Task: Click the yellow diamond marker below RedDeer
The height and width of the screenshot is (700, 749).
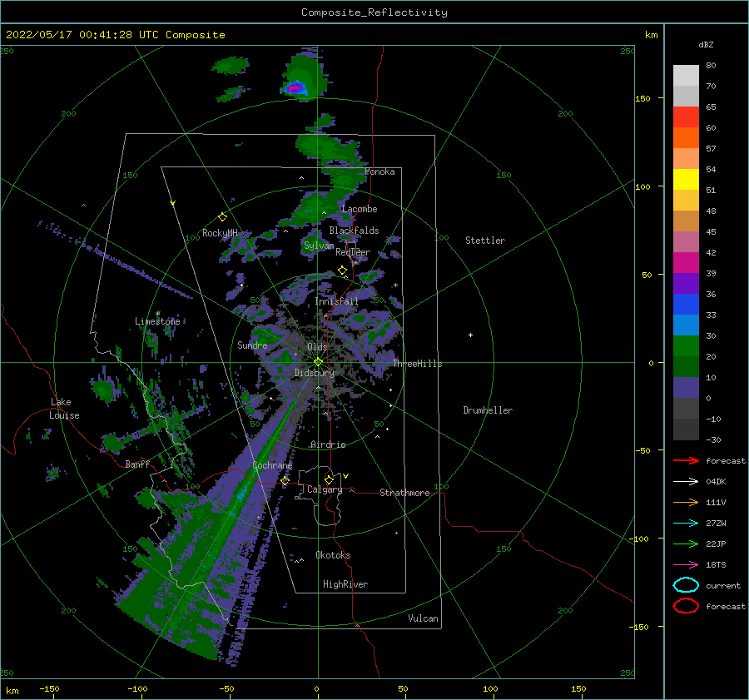Action: click(342, 271)
